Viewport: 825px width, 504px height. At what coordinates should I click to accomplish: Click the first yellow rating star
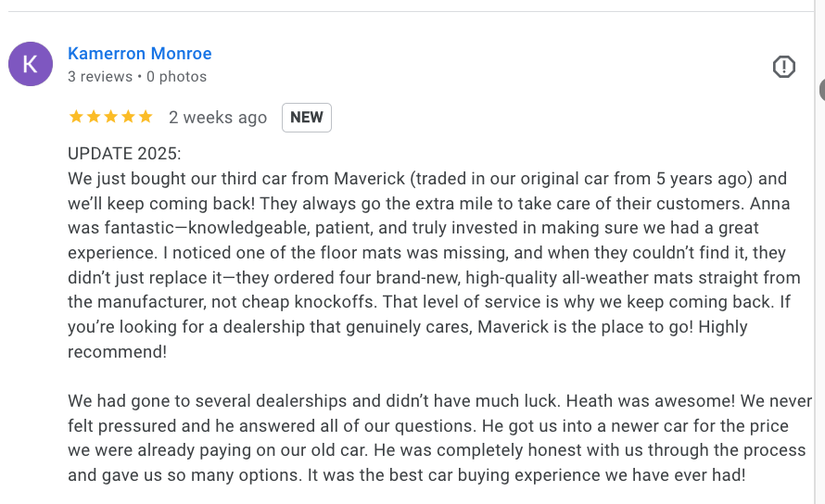click(x=76, y=117)
